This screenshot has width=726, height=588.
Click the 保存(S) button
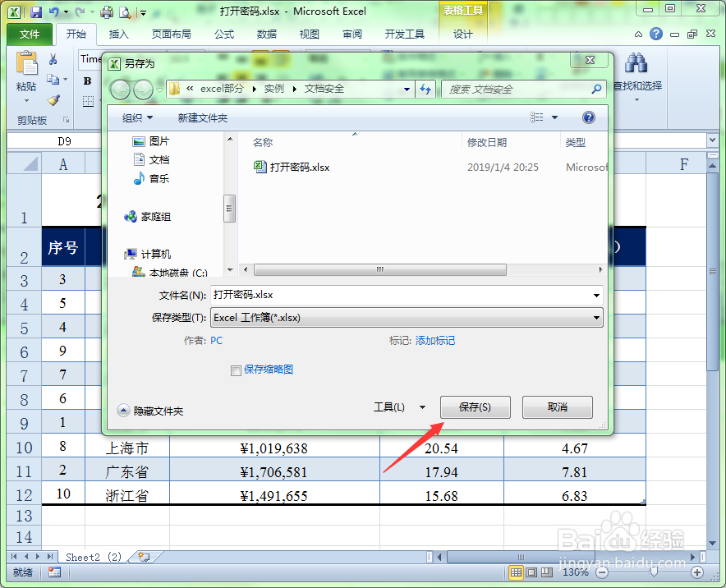475,407
